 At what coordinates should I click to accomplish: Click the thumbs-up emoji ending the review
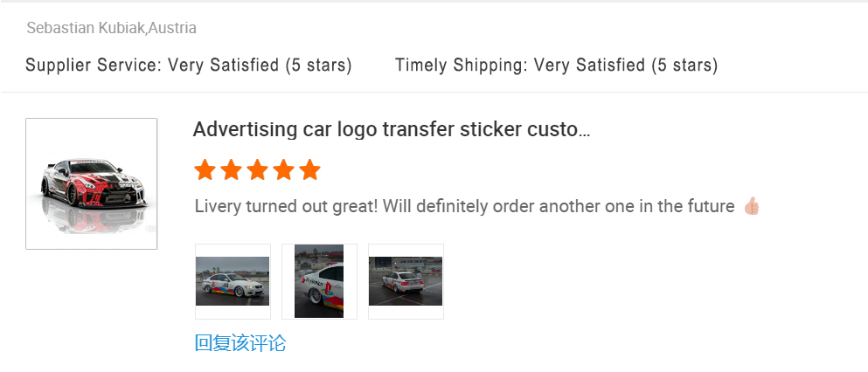click(x=752, y=206)
